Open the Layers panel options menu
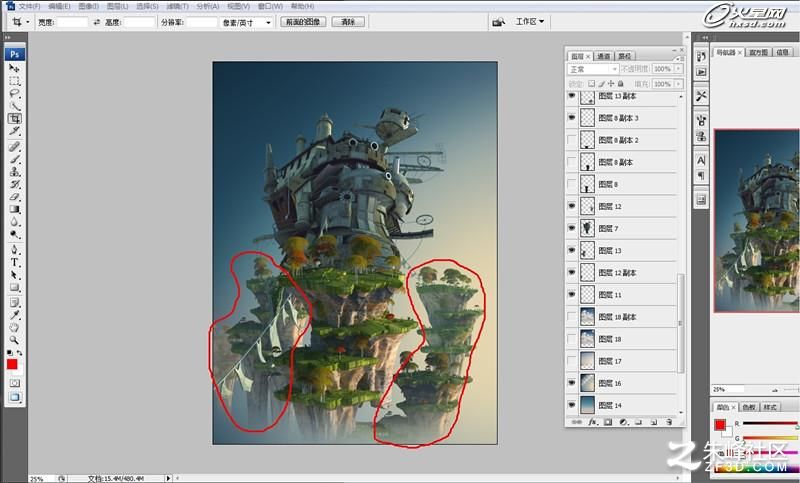 [678, 59]
